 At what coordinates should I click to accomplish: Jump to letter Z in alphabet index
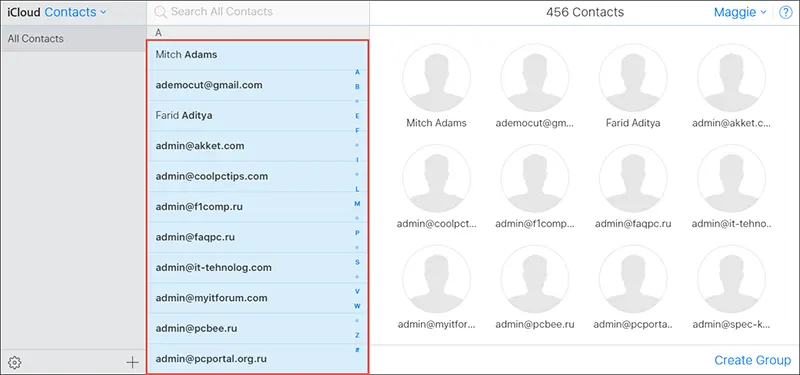click(357, 335)
